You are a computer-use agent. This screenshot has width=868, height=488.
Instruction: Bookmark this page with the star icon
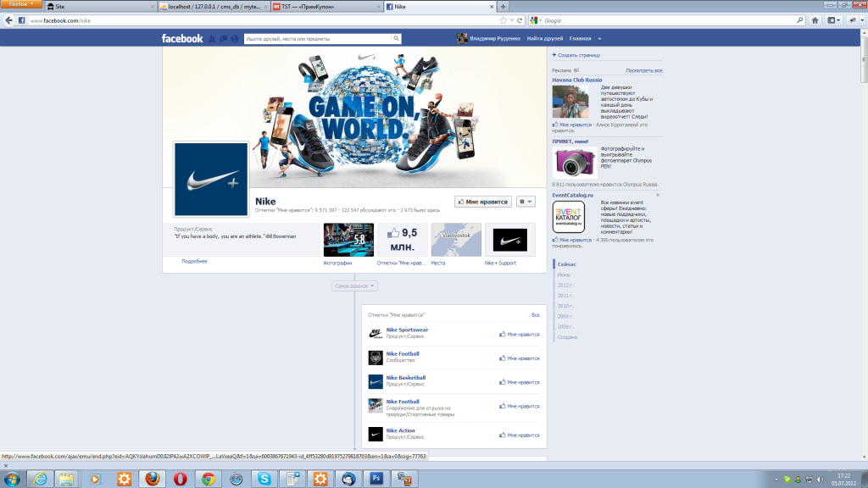coord(503,20)
